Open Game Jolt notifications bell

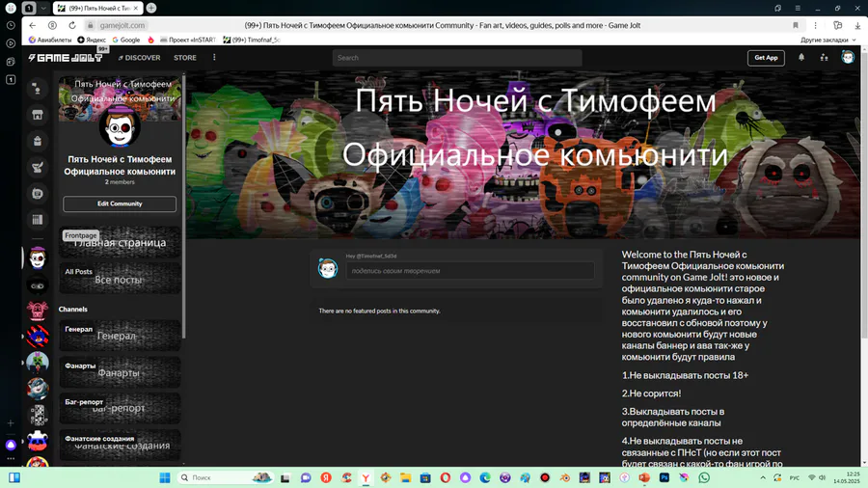click(801, 57)
